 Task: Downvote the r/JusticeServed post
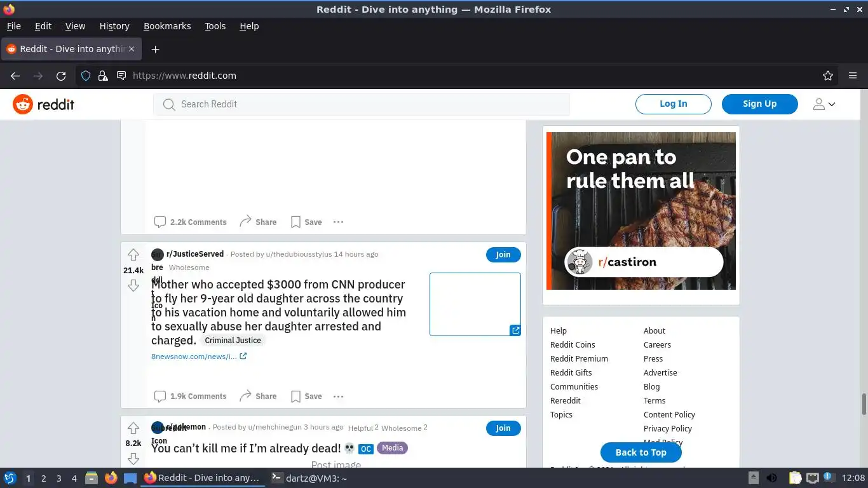tap(133, 286)
